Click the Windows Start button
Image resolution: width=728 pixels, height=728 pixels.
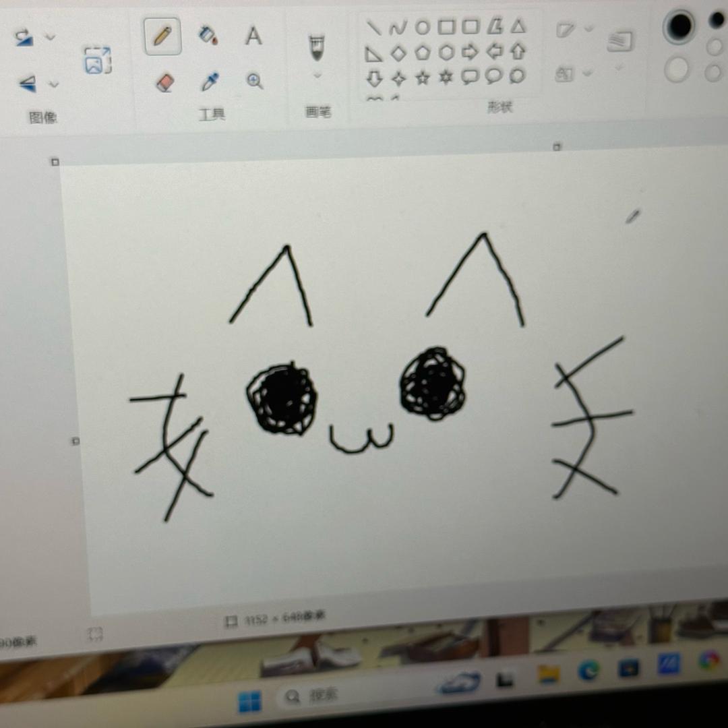[x=249, y=702]
